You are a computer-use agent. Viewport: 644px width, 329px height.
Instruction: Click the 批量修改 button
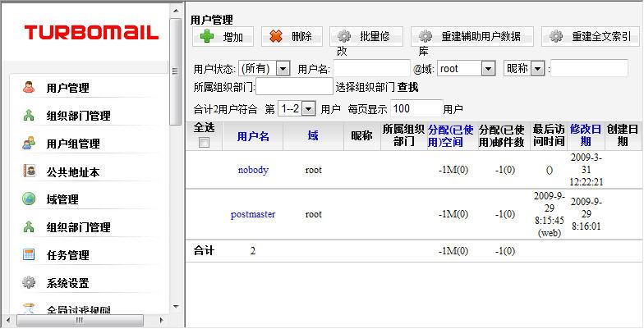tap(366, 36)
